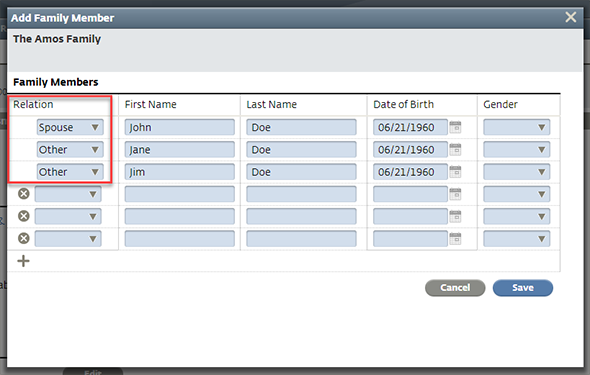Open the Gender dropdown in last row
590x375 pixels.
pos(517,238)
